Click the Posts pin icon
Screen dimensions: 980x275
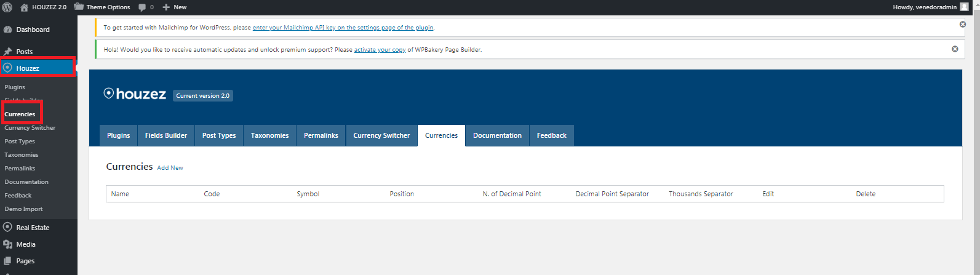coord(7,52)
